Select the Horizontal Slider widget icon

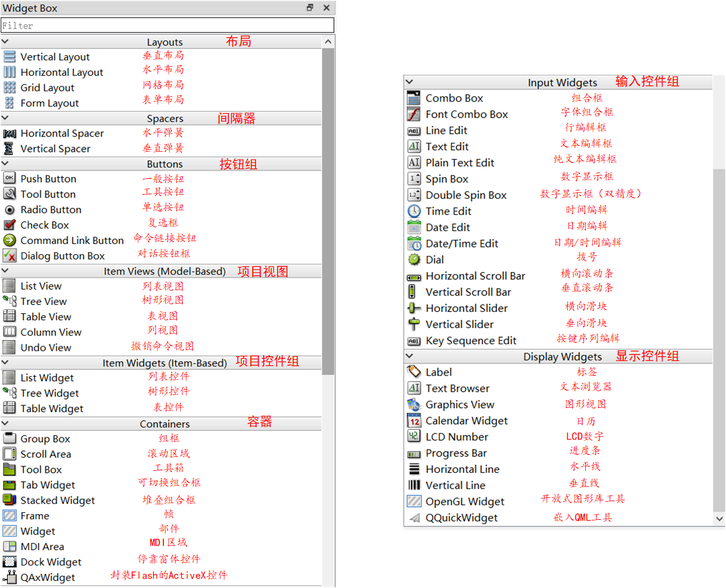pos(414,308)
